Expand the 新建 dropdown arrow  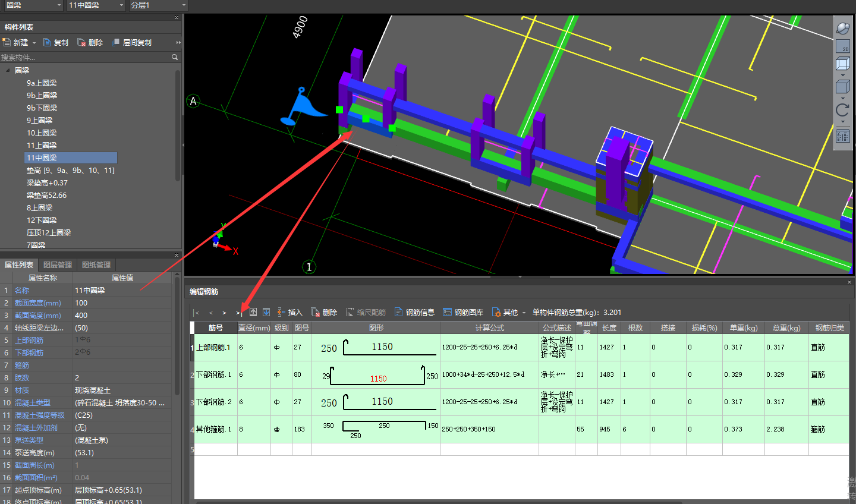pos(34,43)
